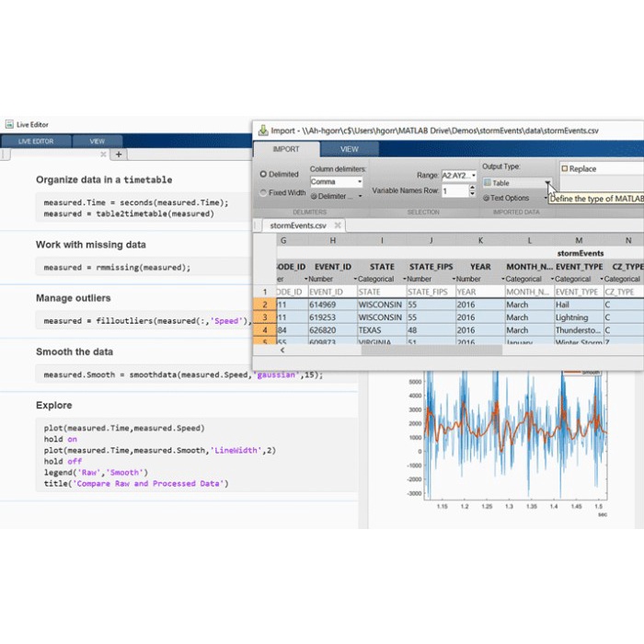The width and height of the screenshot is (644, 644).
Task: Click the Variable Names Row input field
Action: [x=453, y=190]
